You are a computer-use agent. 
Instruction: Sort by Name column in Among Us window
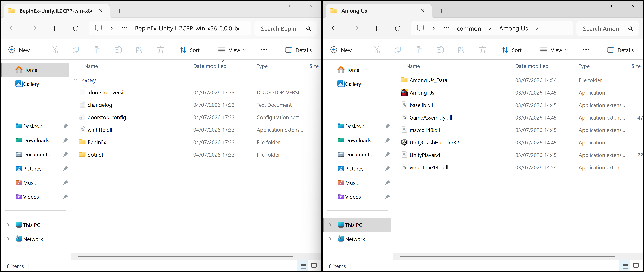coord(413,66)
